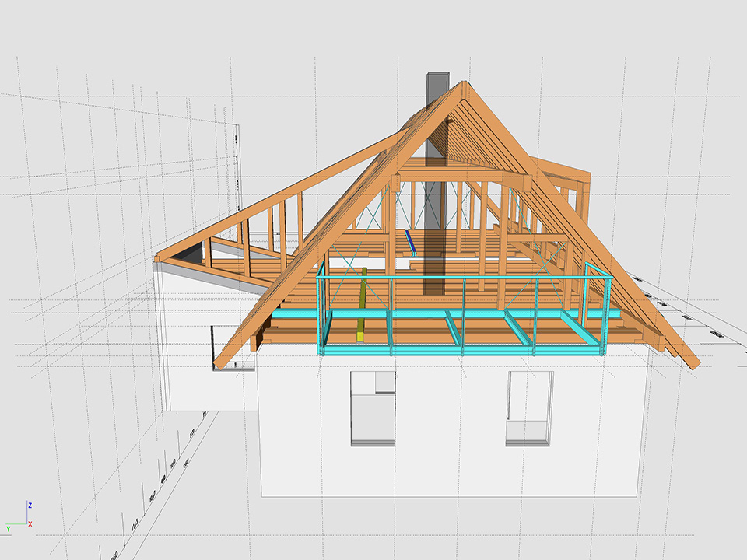Image resolution: width=747 pixels, height=560 pixels.
Task: Pick the dark blue diagonal member
Action: [x=410, y=242]
